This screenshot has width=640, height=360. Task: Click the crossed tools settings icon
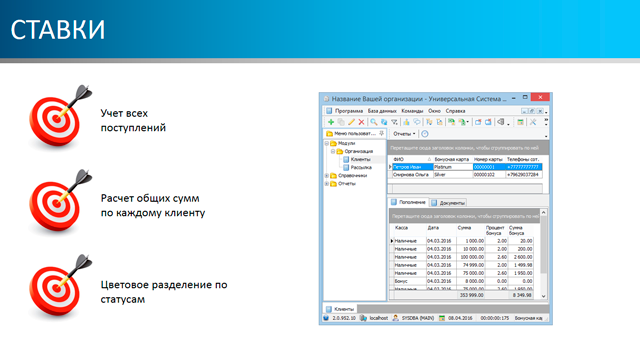tap(533, 122)
